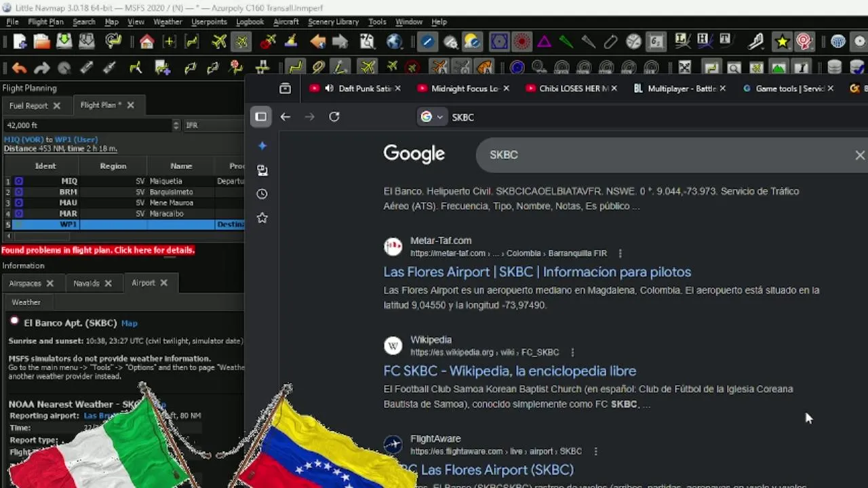Go to home position with the house icon
The height and width of the screenshot is (488, 868).
coord(146,42)
